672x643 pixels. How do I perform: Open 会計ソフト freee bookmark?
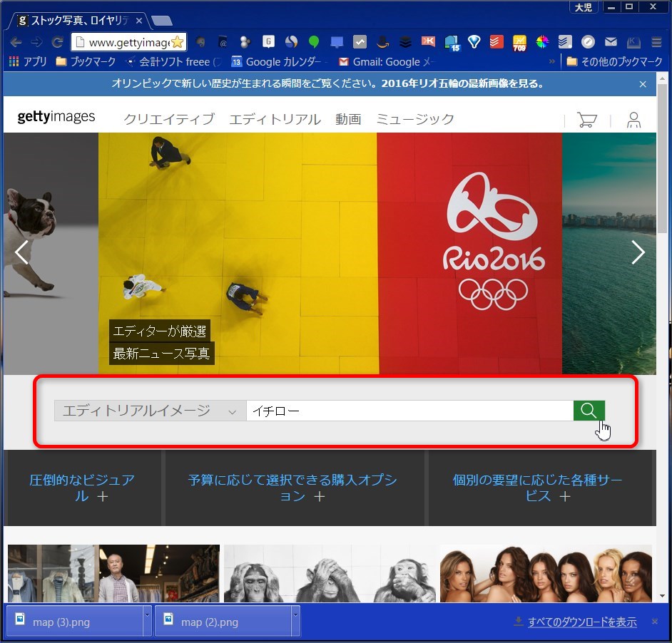(173, 62)
